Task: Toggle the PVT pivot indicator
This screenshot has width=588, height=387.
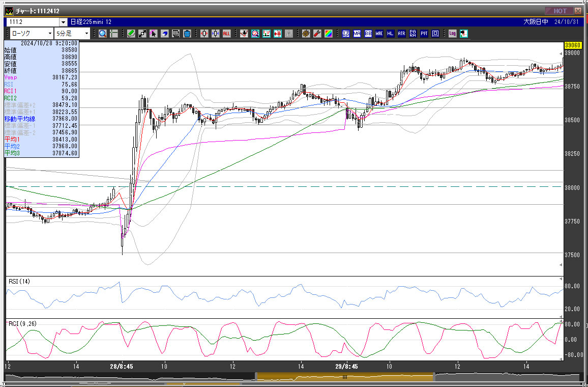Action: pyautogui.click(x=424, y=34)
